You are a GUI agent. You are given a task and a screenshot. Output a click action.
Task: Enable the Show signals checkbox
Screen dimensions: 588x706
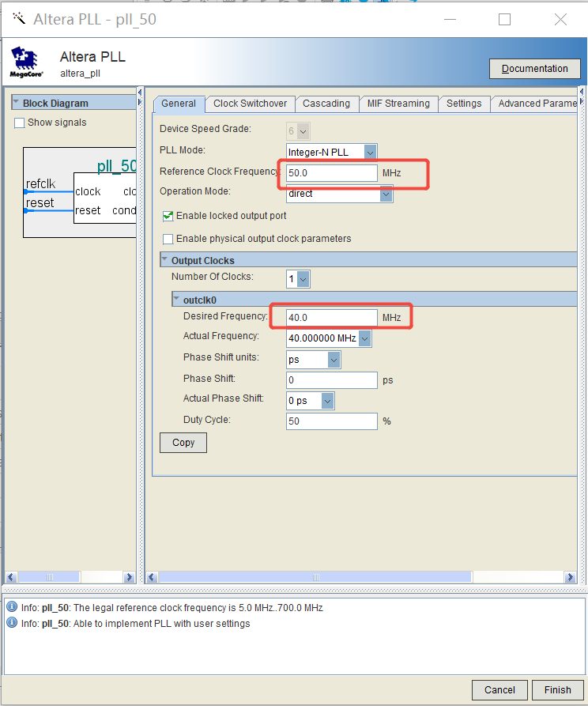tap(20, 123)
